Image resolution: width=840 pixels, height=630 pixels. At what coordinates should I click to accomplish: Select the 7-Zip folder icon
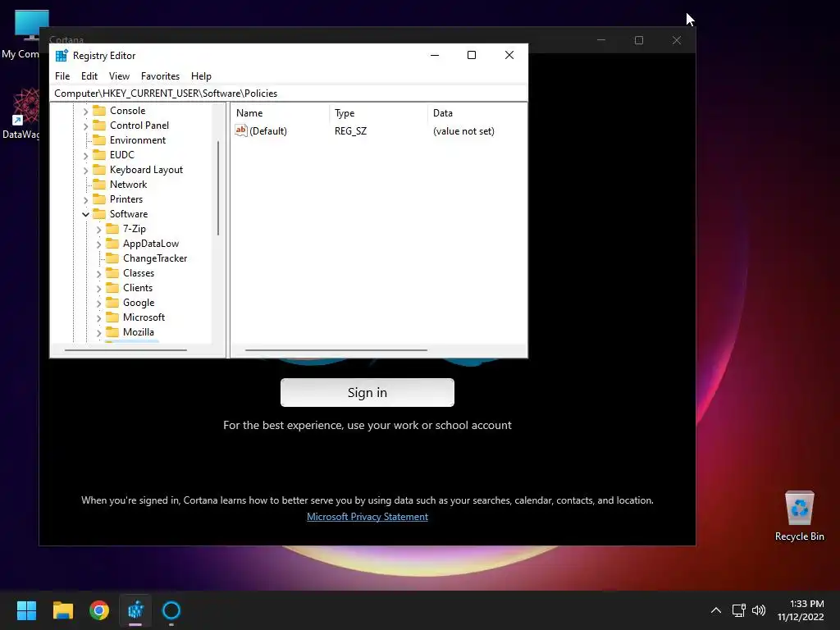(x=112, y=229)
